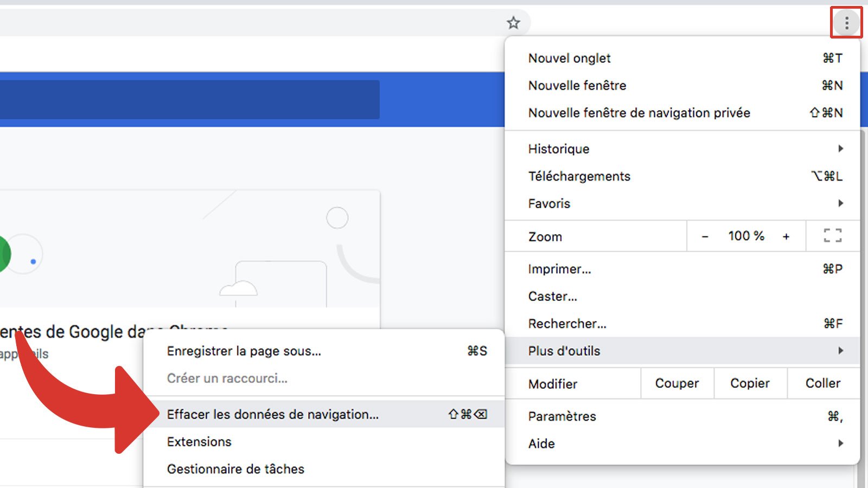
Task: Open Paramètres settings entry
Action: pos(561,416)
